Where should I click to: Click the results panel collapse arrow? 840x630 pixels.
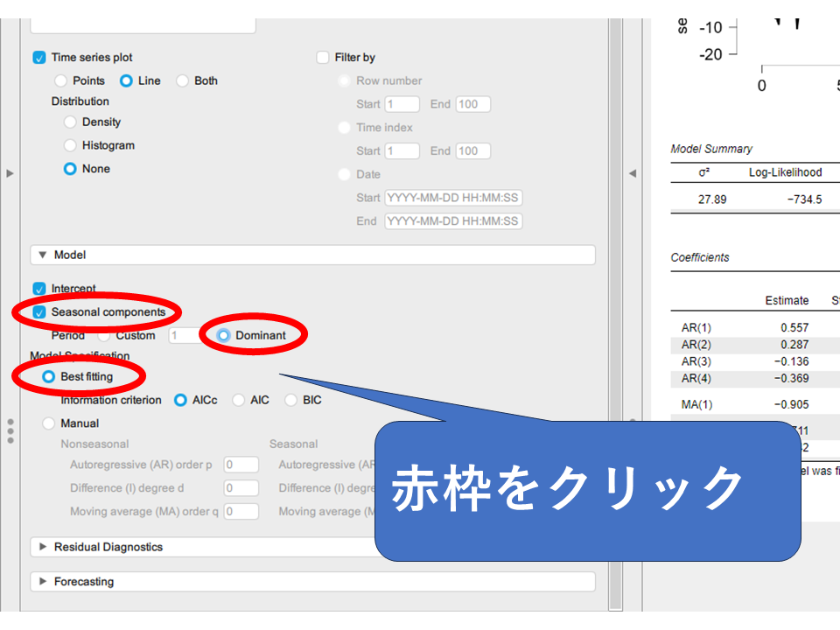(x=633, y=173)
